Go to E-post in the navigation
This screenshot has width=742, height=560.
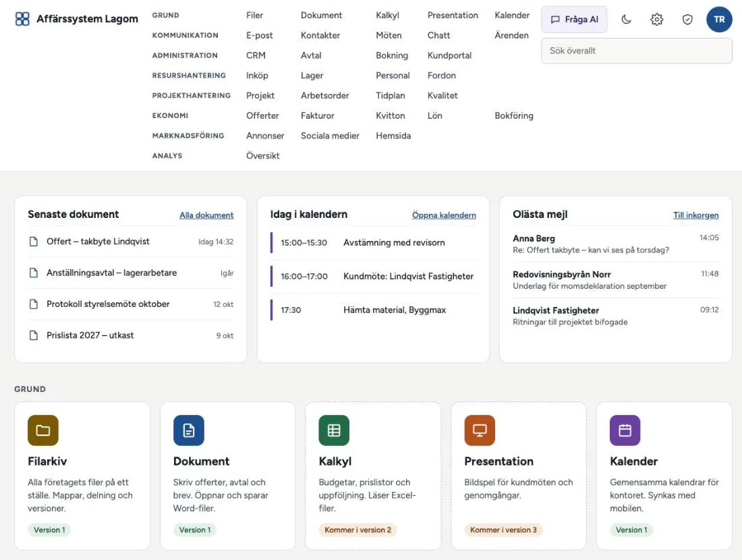point(259,36)
